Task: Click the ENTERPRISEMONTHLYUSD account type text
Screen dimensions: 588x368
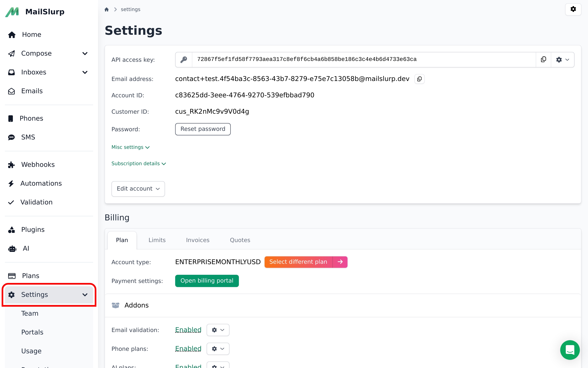Action: tap(218, 262)
